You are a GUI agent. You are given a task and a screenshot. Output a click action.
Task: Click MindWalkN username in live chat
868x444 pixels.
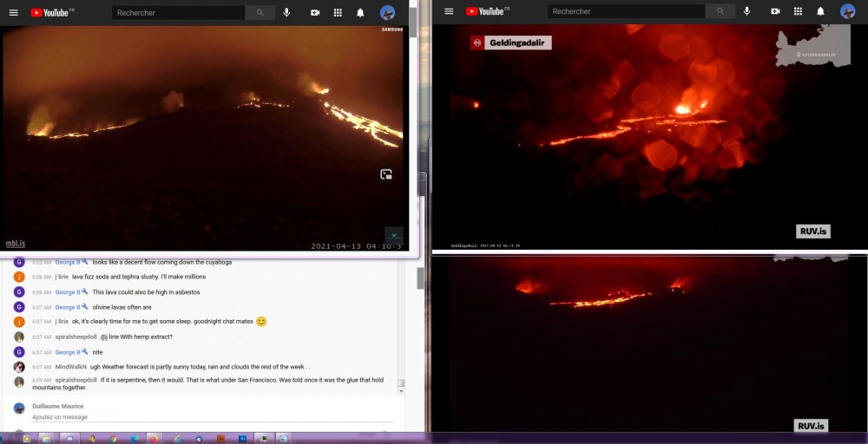pyautogui.click(x=70, y=367)
